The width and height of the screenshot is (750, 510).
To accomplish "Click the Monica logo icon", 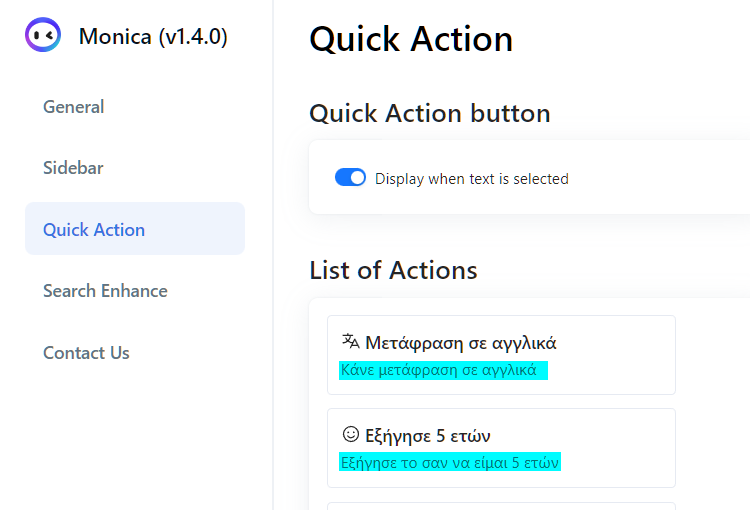I will click(43, 35).
